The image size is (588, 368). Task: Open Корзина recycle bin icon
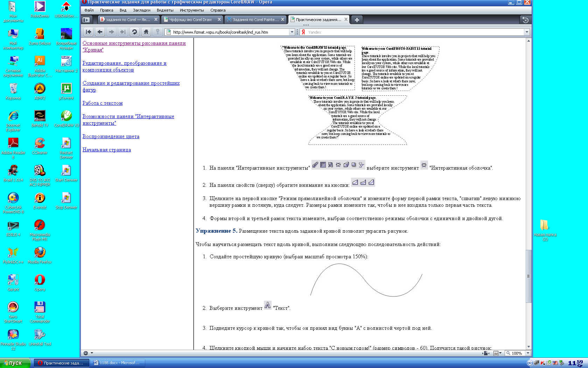tap(13, 91)
